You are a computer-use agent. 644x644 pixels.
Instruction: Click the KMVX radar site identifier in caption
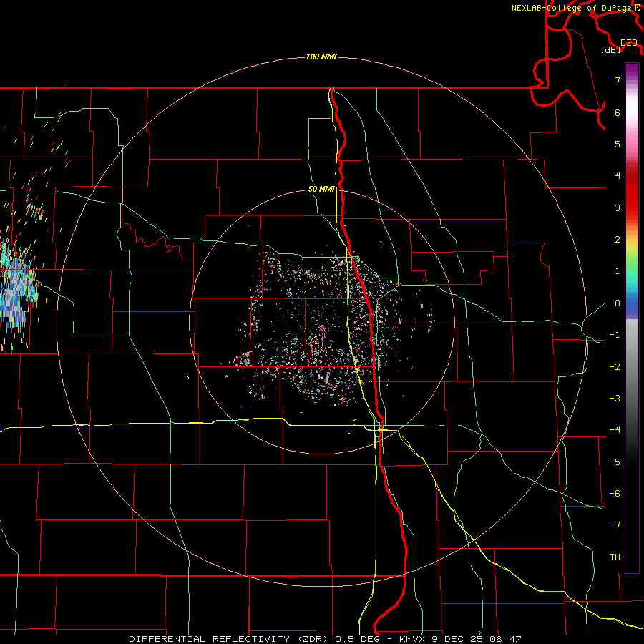413,639
